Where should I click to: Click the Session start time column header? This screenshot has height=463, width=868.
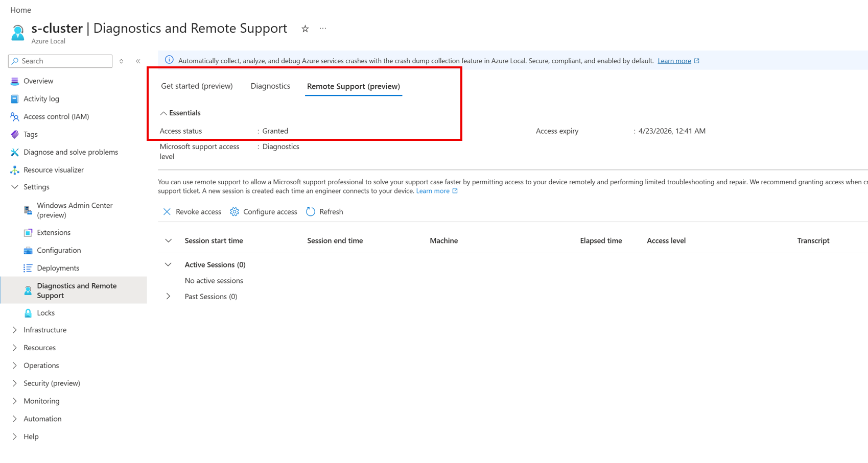pyautogui.click(x=214, y=241)
